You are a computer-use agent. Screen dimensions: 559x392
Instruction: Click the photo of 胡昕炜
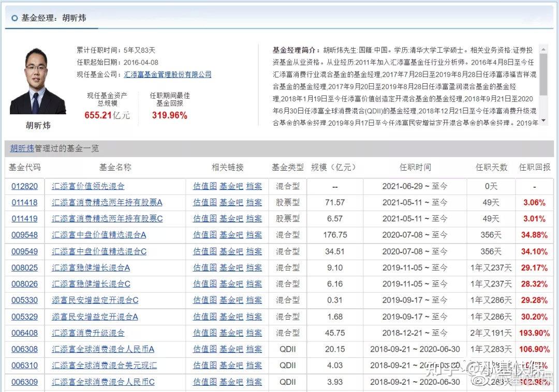(x=38, y=80)
